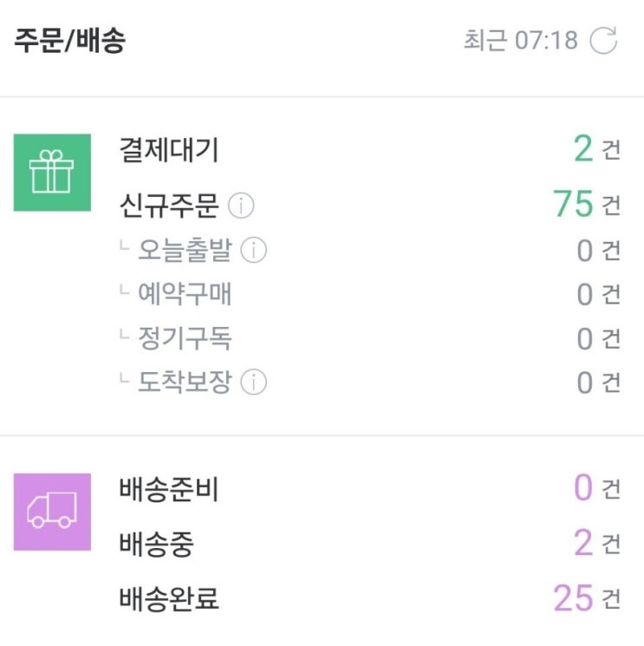Open the 배송완료 list
Image resolution: width=644 pixels, height=646 pixels.
169,599
